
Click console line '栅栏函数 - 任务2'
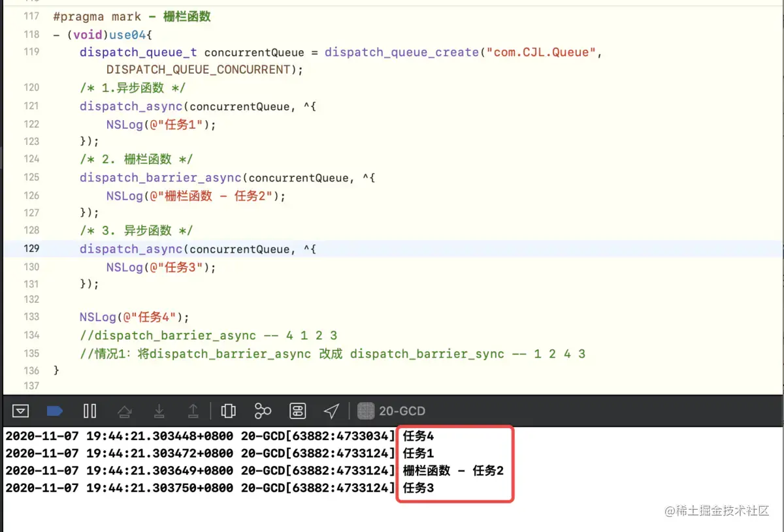[255, 470]
